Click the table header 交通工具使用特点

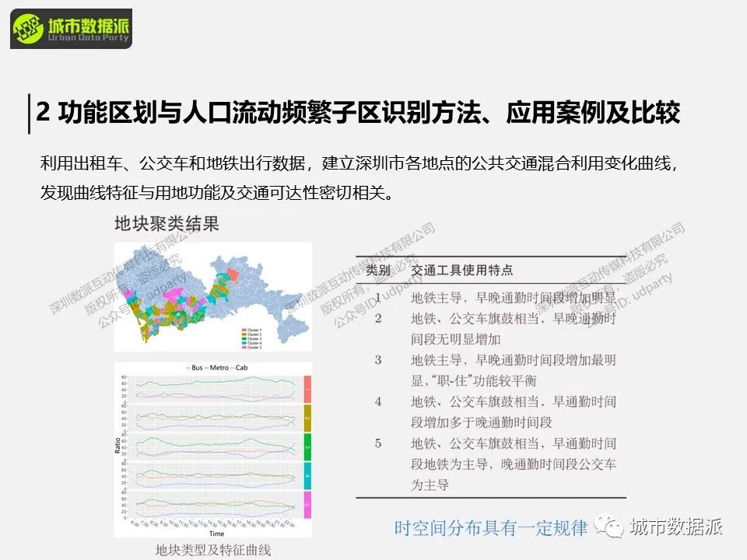coord(461,271)
